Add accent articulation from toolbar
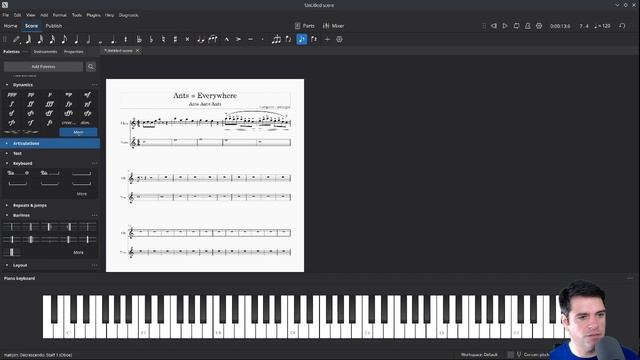 (238, 40)
